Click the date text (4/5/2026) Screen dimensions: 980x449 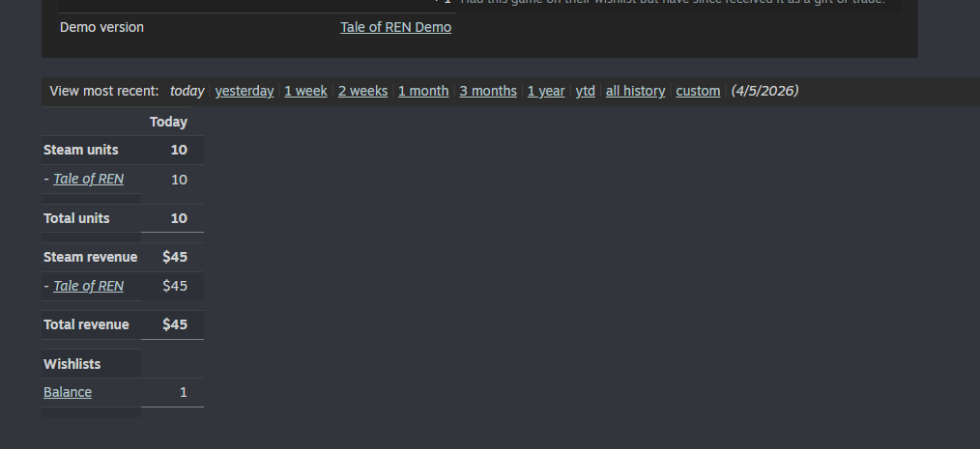765,91
